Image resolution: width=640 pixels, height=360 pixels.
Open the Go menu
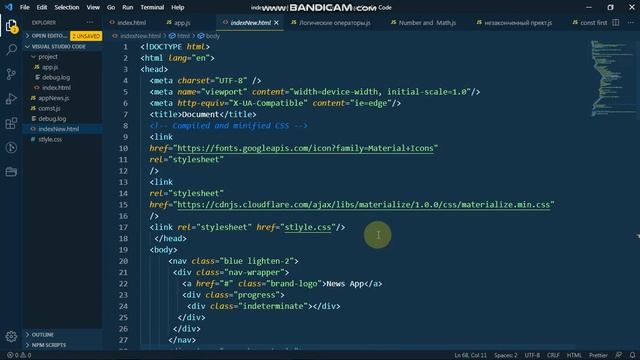(x=111, y=7)
